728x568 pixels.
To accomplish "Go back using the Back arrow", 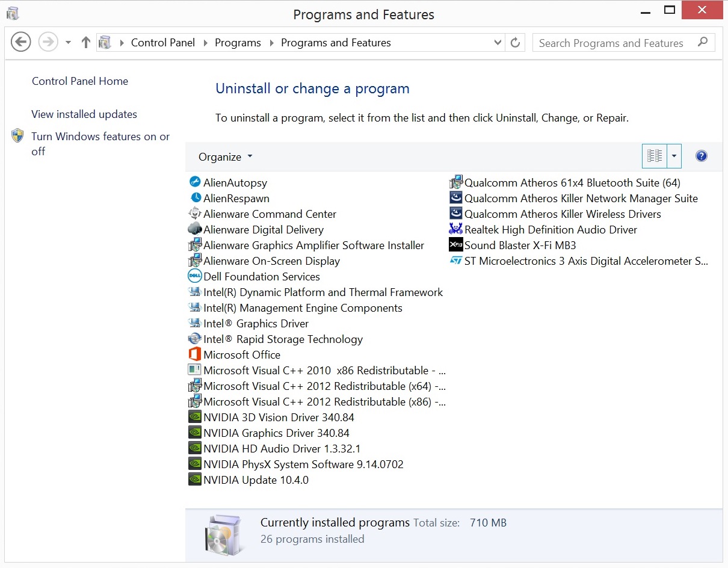I will coord(21,42).
